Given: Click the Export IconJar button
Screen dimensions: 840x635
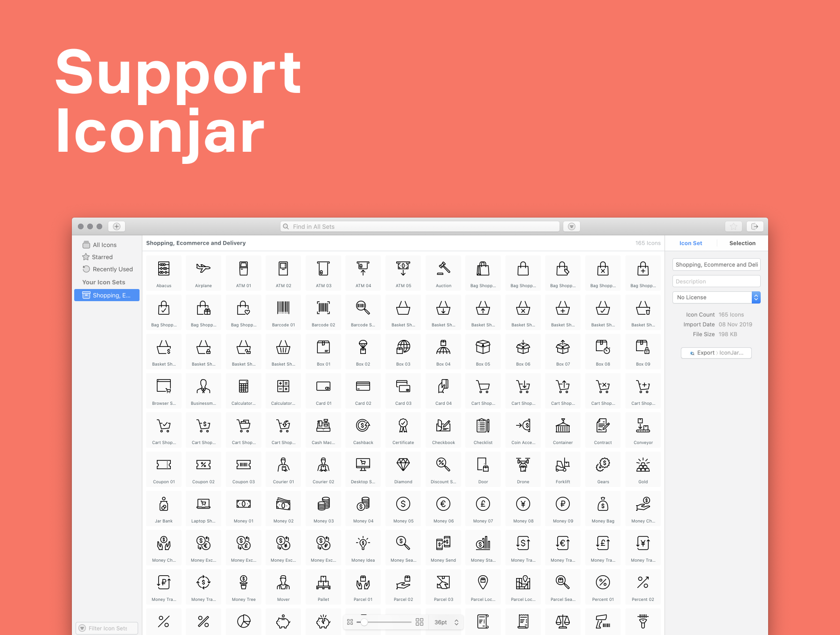Looking at the screenshot, I should 716,353.
